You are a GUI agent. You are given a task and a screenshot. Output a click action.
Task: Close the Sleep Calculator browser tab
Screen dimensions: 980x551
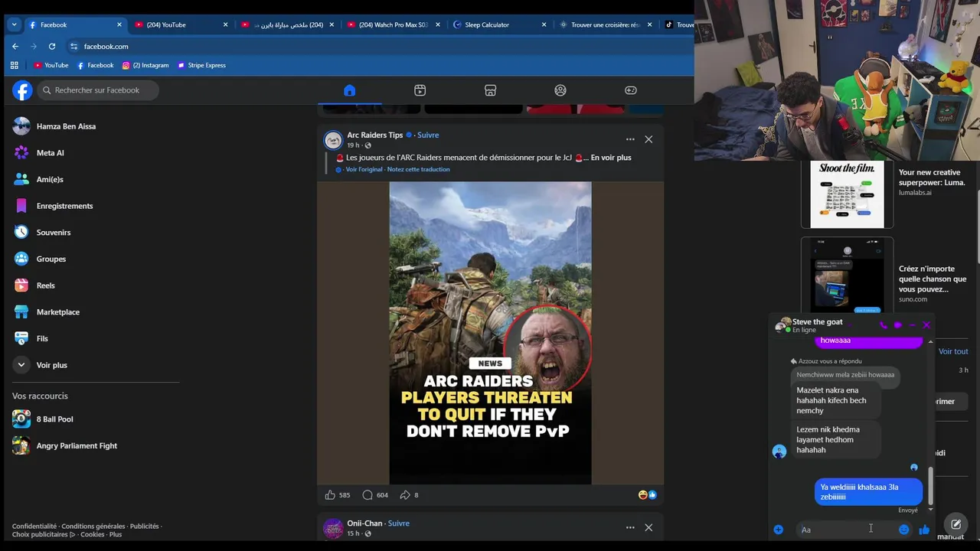(x=544, y=24)
